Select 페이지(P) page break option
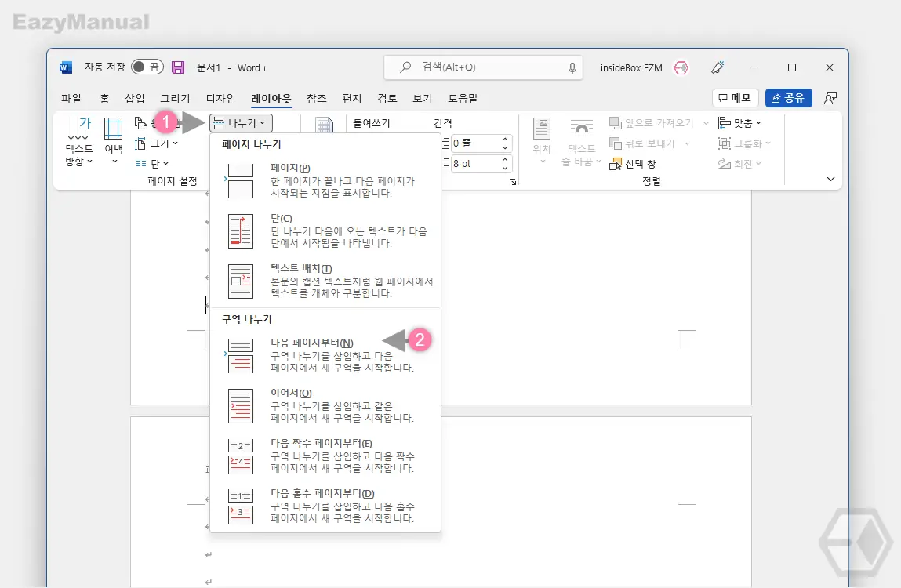The width and height of the screenshot is (901, 588). (x=325, y=180)
